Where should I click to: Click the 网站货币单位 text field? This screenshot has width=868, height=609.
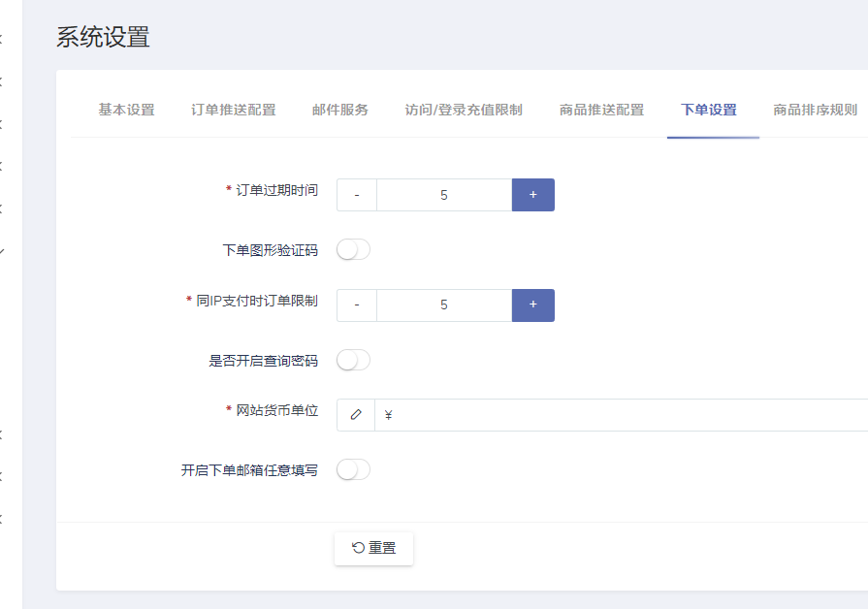click(621, 415)
